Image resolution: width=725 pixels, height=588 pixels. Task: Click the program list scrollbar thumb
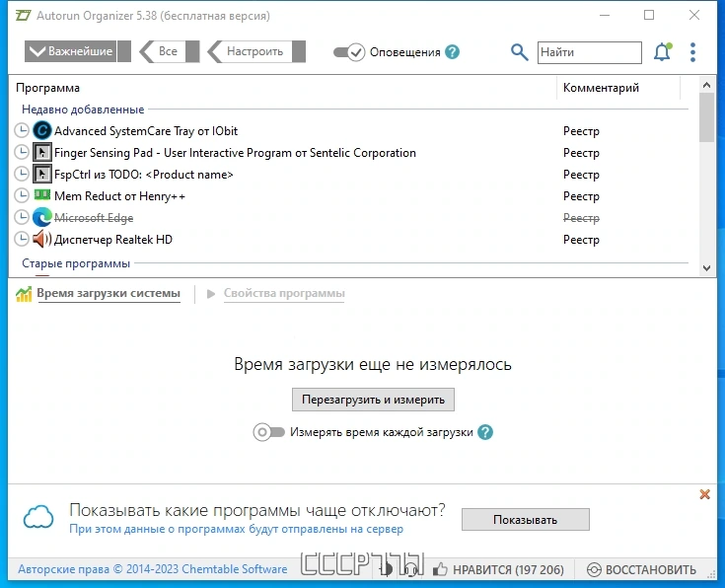(x=706, y=117)
